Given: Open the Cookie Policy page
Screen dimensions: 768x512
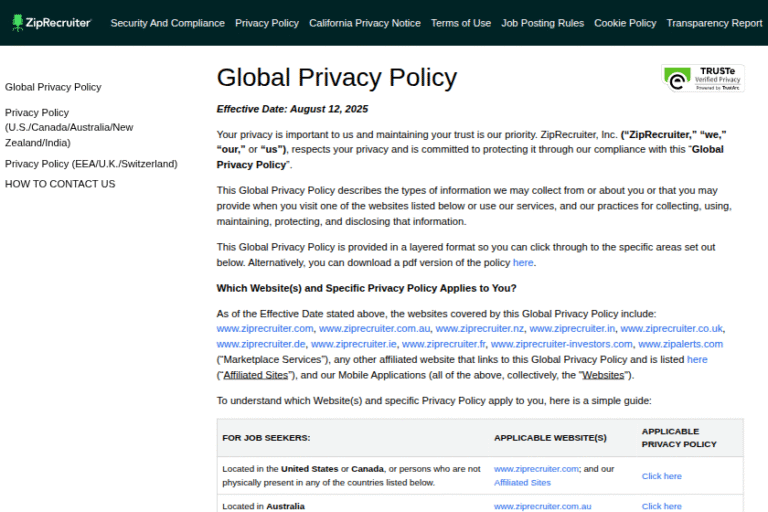Looking at the screenshot, I should pyautogui.click(x=625, y=23).
